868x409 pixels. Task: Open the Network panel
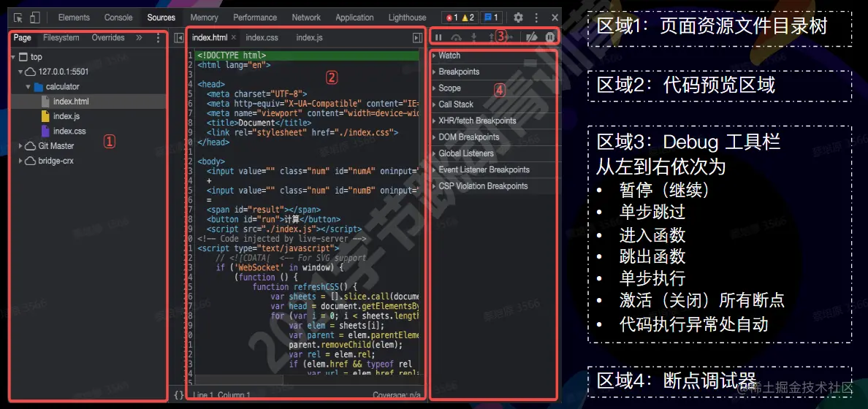click(x=306, y=18)
